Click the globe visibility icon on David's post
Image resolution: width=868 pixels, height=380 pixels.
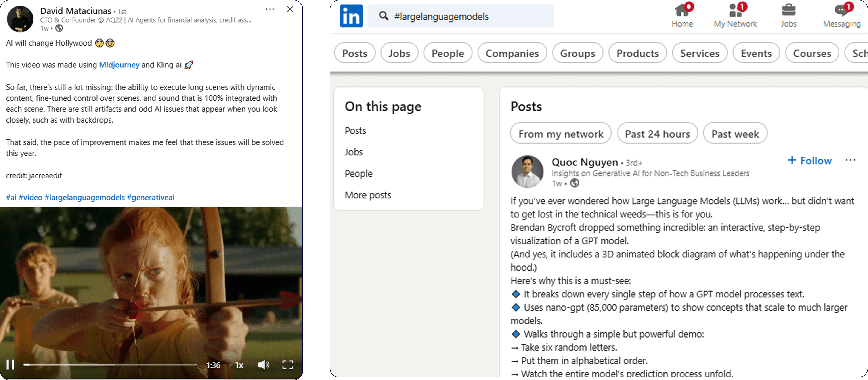[59, 28]
